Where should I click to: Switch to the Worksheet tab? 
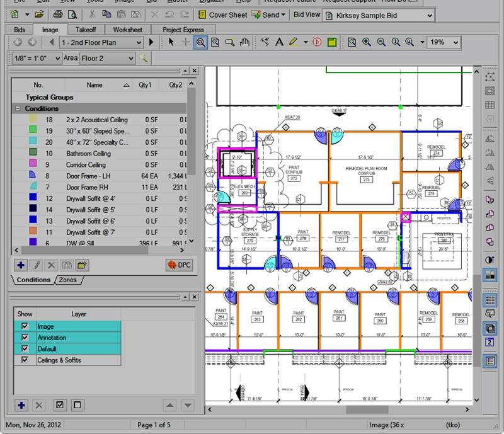128,30
